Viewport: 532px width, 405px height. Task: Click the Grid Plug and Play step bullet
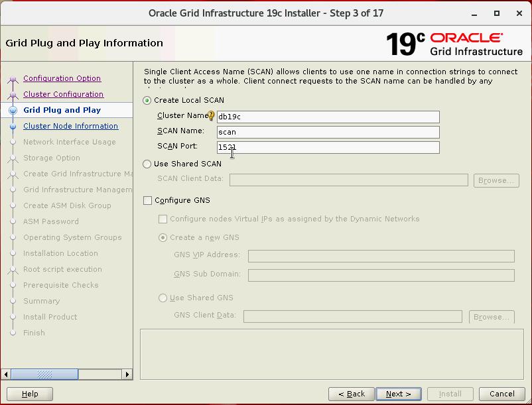[12, 110]
